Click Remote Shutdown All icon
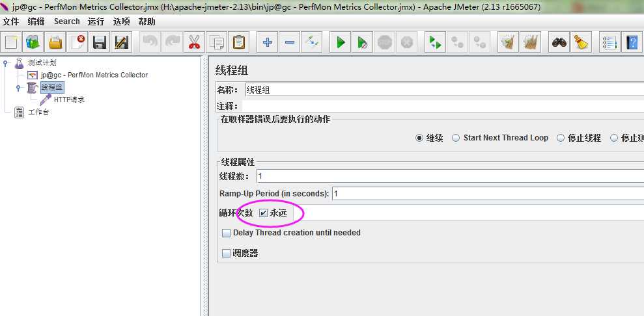Image resolution: width=644 pixels, height=316 pixels. (x=479, y=42)
